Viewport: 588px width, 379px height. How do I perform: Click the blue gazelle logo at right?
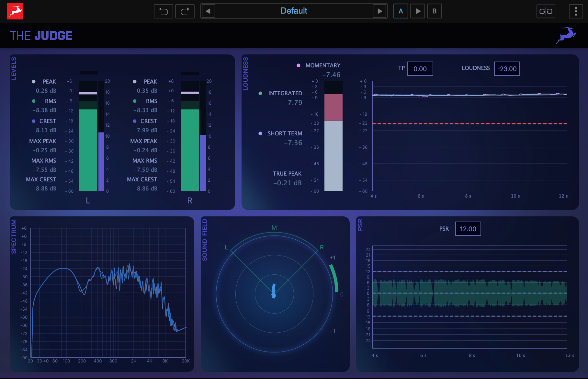(x=566, y=35)
